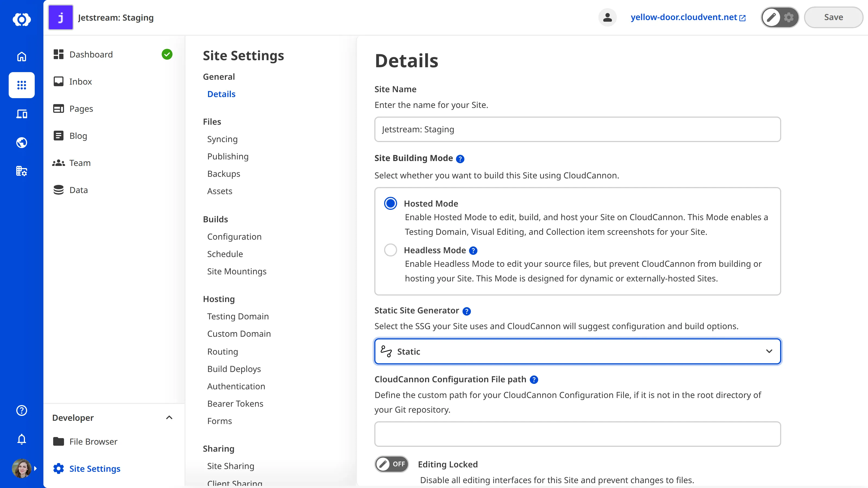Toggle the editor/settings mode switch in the header
The width and height of the screenshot is (868, 488).
coord(780,17)
